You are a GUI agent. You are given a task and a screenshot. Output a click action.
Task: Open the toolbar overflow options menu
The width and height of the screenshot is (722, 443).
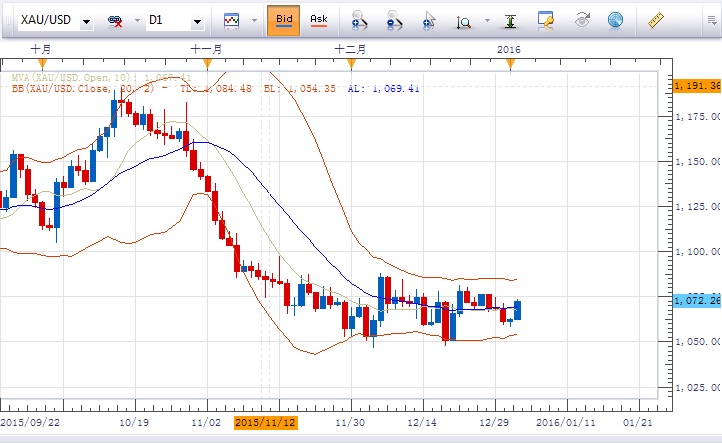point(712,20)
